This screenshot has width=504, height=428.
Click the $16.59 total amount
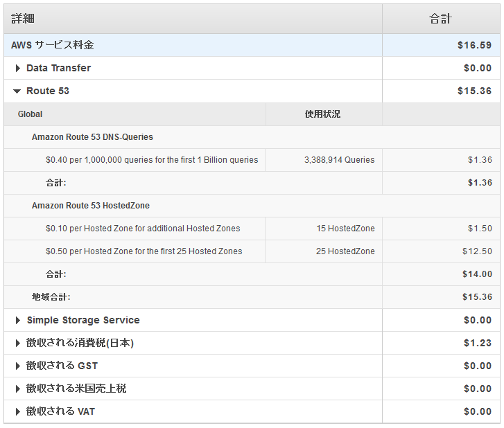click(474, 45)
